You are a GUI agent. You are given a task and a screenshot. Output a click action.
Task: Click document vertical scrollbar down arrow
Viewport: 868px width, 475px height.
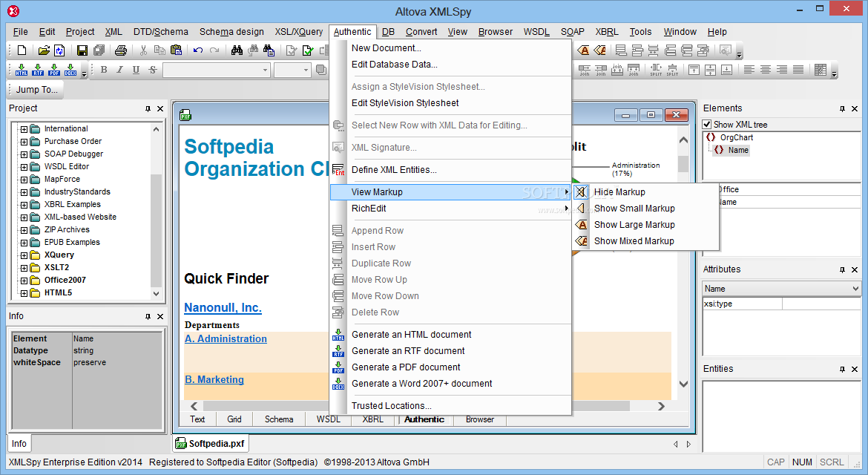point(684,384)
